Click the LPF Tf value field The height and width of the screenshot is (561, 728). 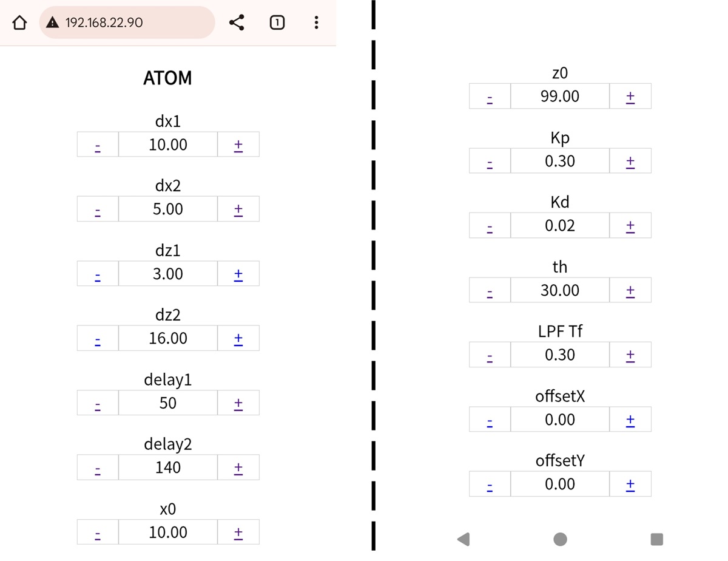pyautogui.click(x=560, y=355)
